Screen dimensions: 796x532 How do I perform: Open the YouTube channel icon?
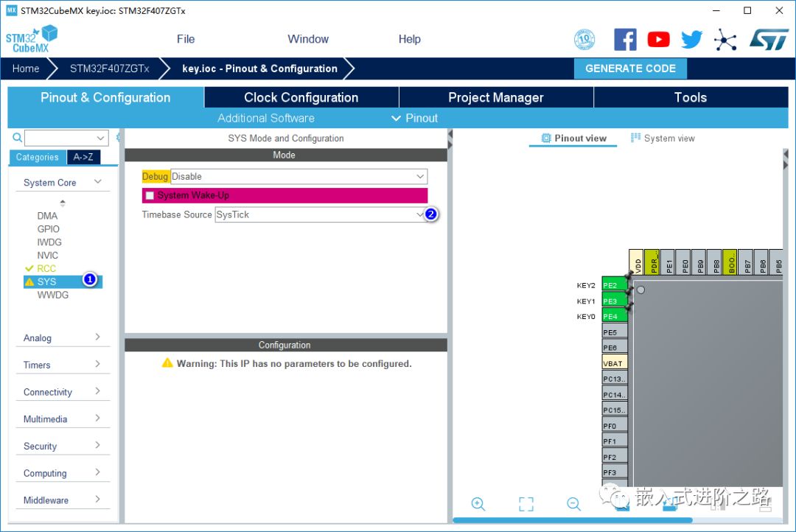[658, 39]
